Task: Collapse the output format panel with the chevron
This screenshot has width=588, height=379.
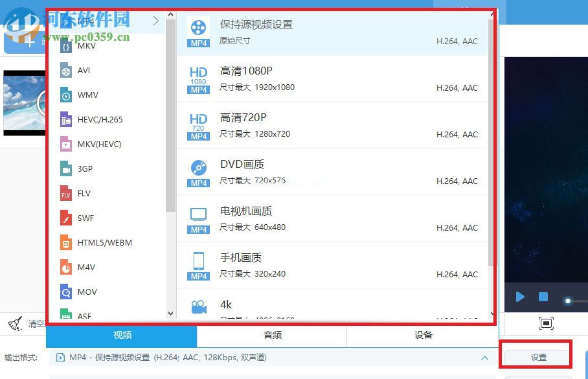Action: point(485,357)
